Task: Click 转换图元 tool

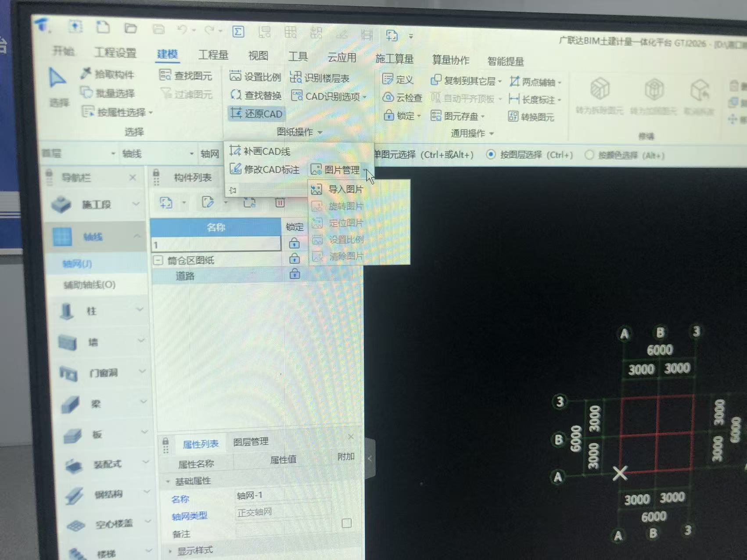Action: tap(531, 117)
